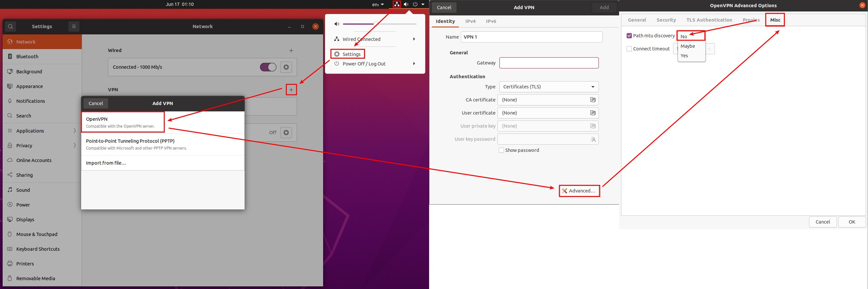The height and width of the screenshot is (289, 868).
Task: Add a VPN using the plus button
Action: [x=291, y=90]
